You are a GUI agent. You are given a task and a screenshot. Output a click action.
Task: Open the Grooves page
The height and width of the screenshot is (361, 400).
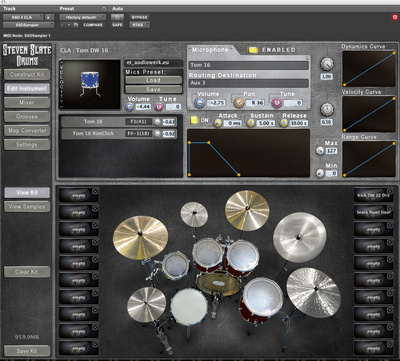click(x=27, y=117)
